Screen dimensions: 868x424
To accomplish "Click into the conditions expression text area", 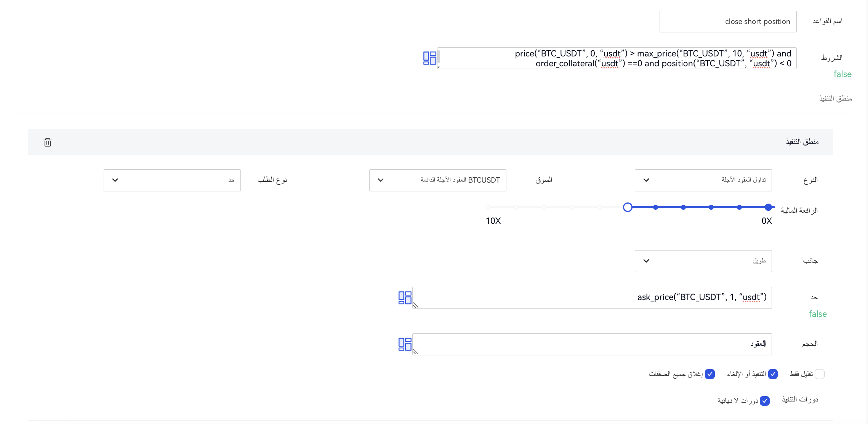I will point(617,58).
